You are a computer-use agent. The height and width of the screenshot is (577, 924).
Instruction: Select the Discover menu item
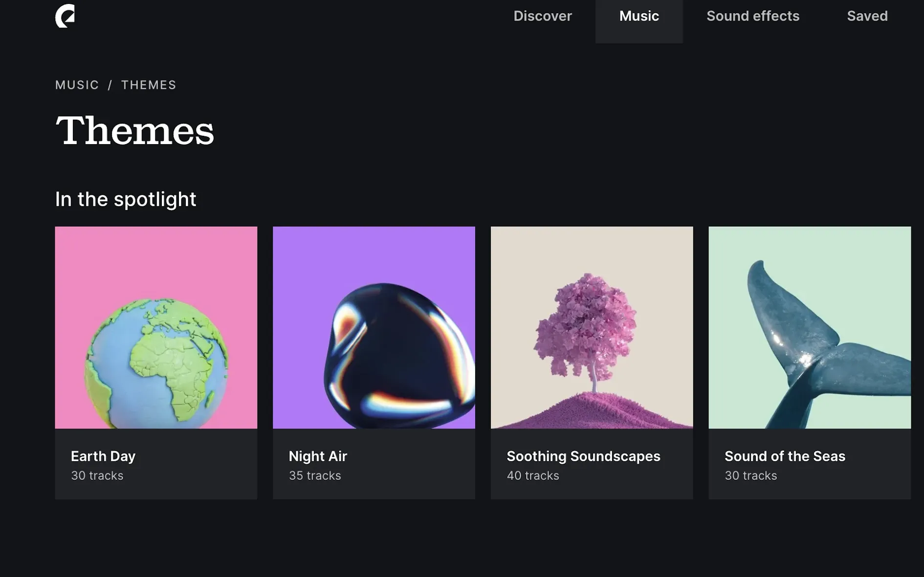pos(543,16)
